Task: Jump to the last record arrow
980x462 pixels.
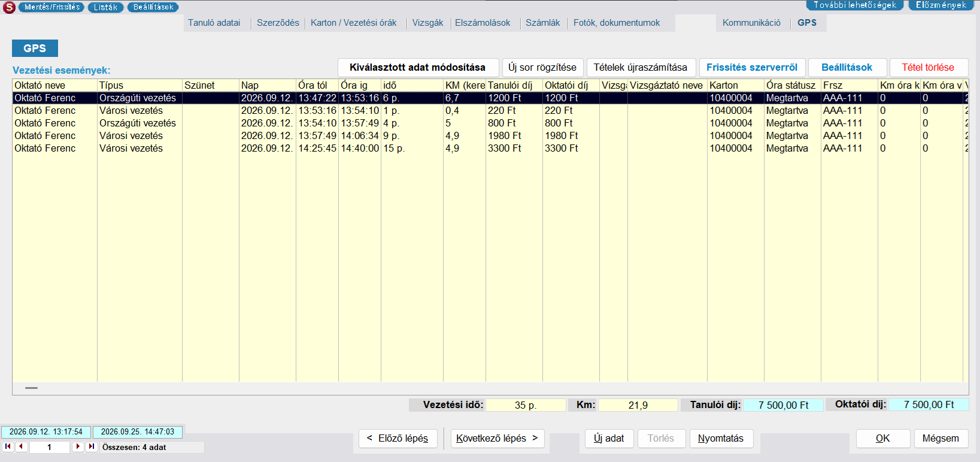Action: click(92, 446)
